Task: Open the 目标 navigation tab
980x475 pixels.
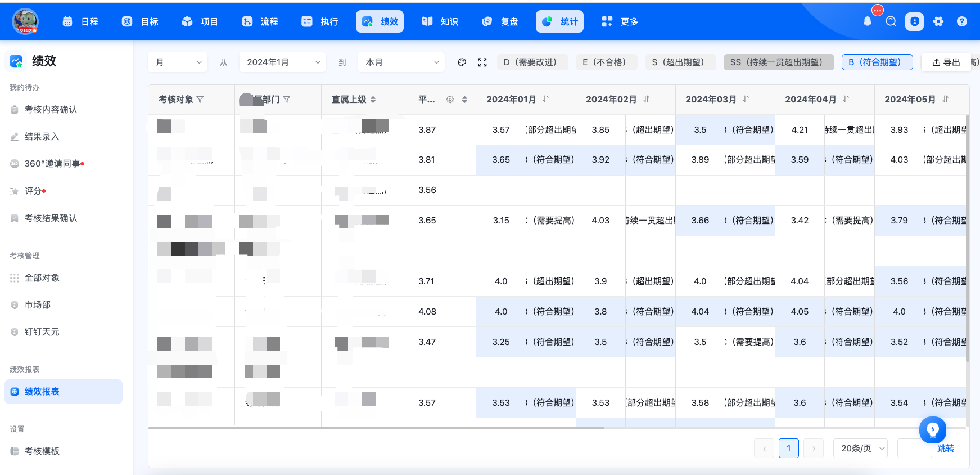Action: (x=140, y=21)
